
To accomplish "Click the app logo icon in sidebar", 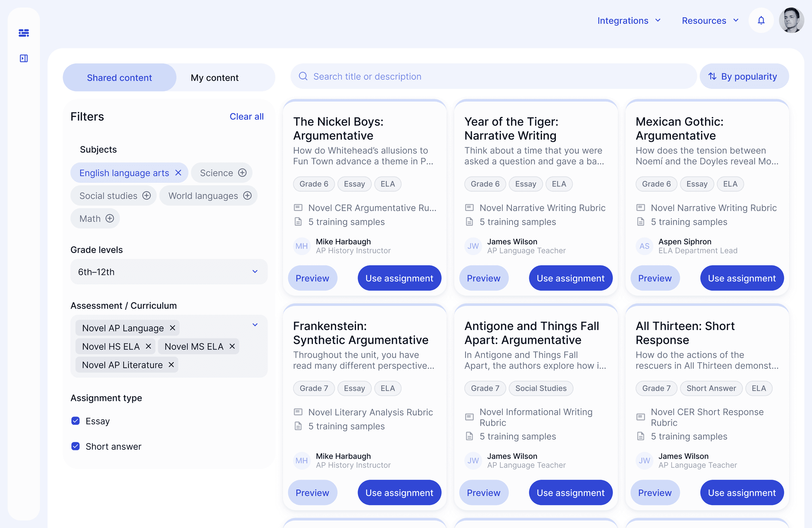I will (x=24, y=33).
